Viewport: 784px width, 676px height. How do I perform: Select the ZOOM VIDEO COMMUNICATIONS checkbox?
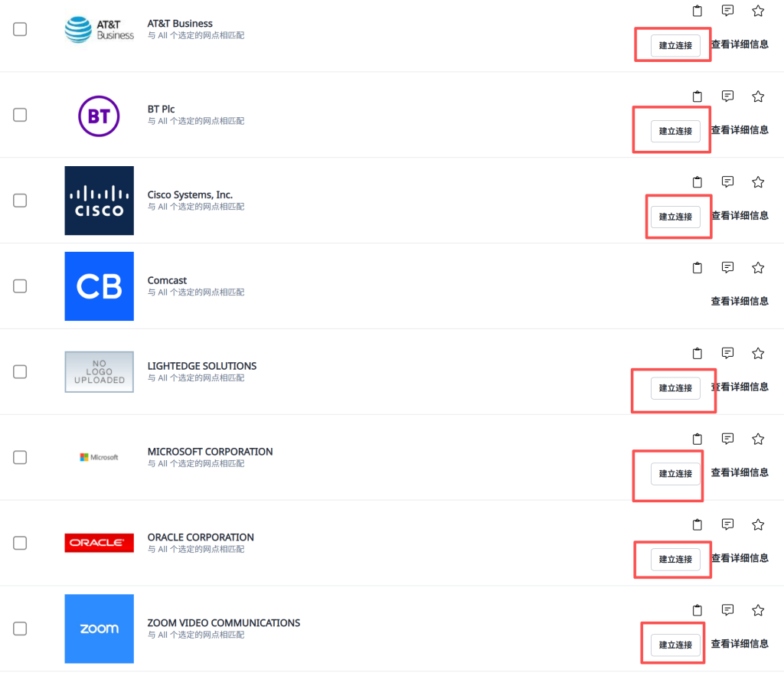click(x=20, y=629)
